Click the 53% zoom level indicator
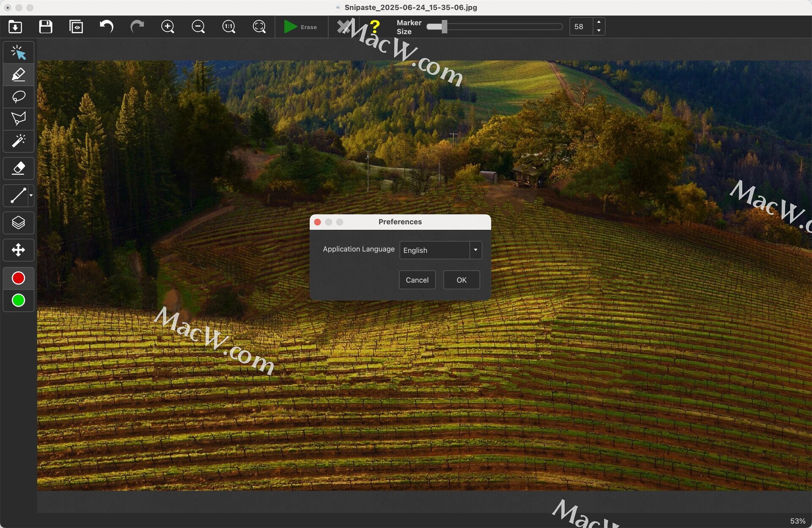Screen dimensions: 812x528 pos(798,521)
